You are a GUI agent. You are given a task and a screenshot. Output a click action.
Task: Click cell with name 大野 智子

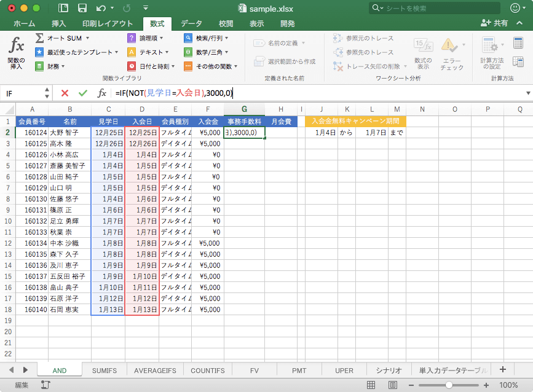(69, 133)
